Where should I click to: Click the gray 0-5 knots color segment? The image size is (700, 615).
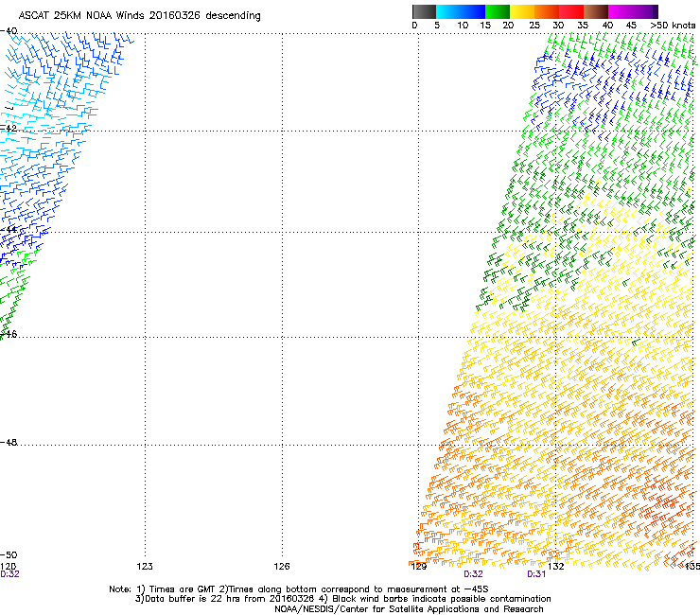point(424,11)
